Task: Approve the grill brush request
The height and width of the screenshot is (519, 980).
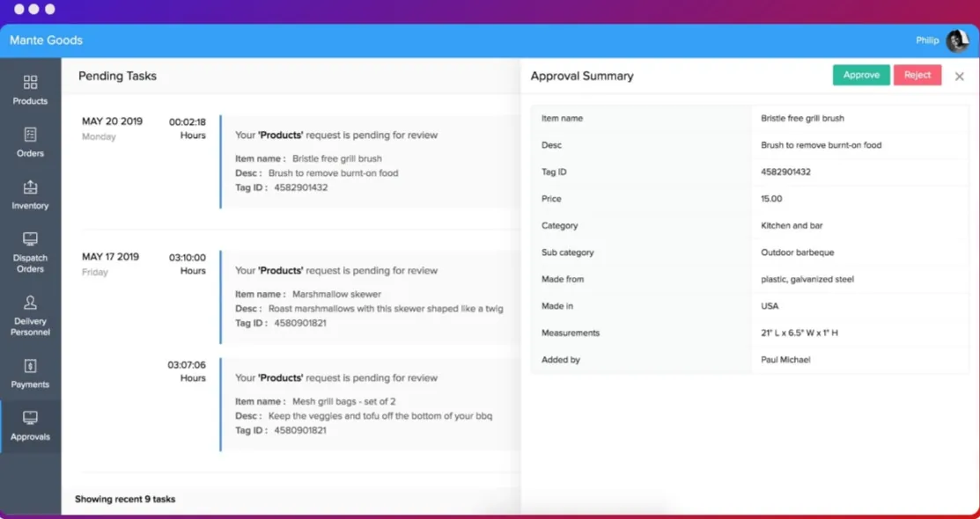Action: (861, 75)
